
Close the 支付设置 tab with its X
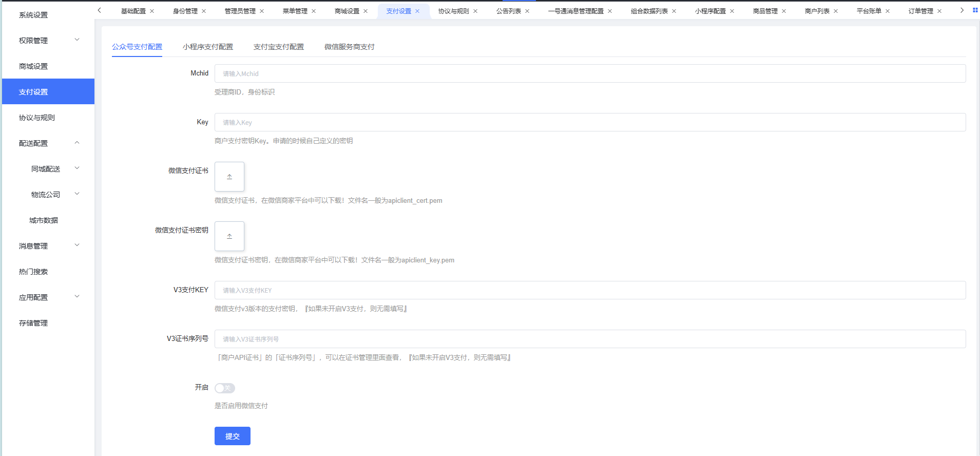click(x=417, y=11)
